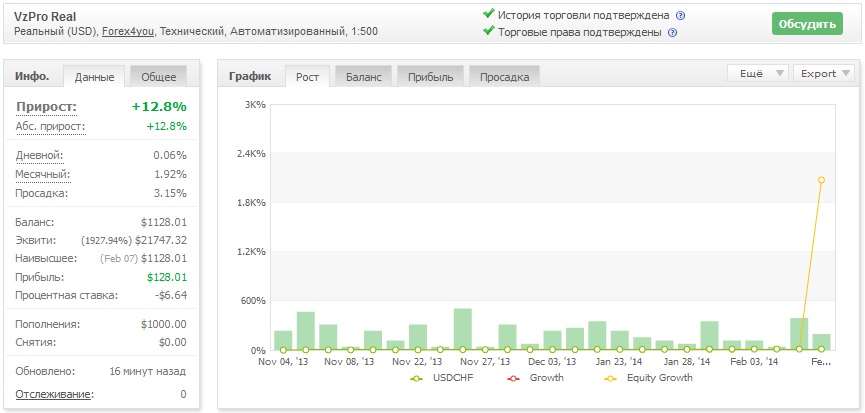Click the Снятия value $0.00

pos(173,342)
